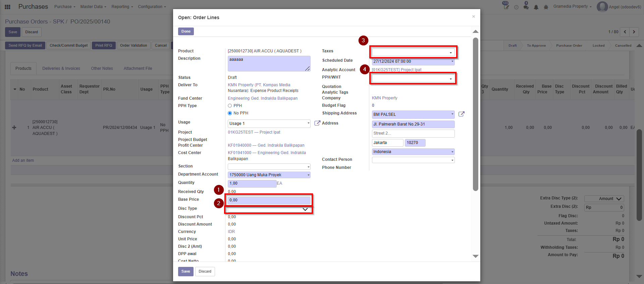Open the PPH/WHT dropdown

[413, 79]
